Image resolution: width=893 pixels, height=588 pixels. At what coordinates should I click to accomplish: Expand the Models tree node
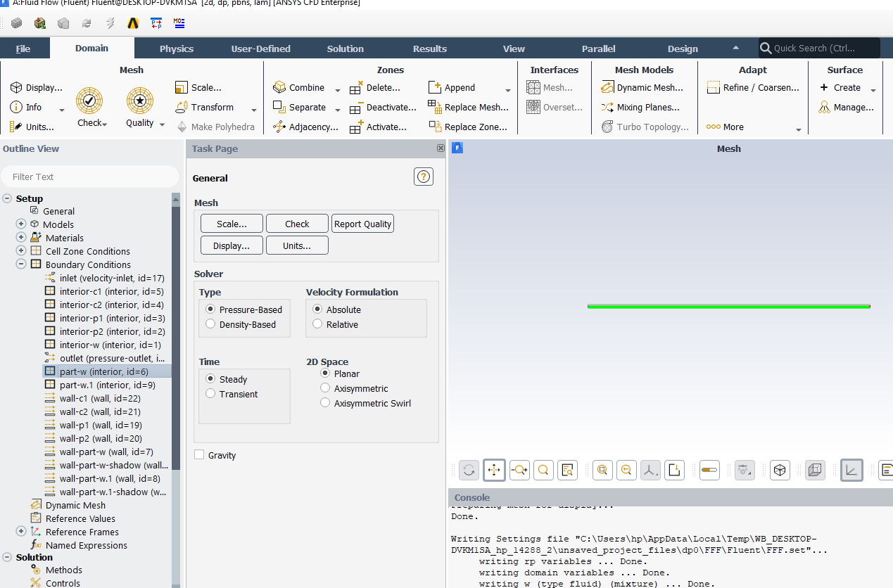(21, 224)
